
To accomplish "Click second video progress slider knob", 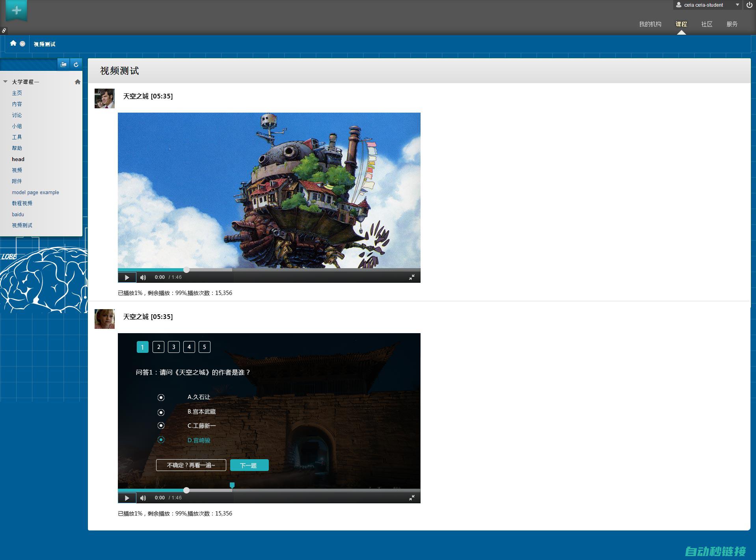I will pos(186,490).
